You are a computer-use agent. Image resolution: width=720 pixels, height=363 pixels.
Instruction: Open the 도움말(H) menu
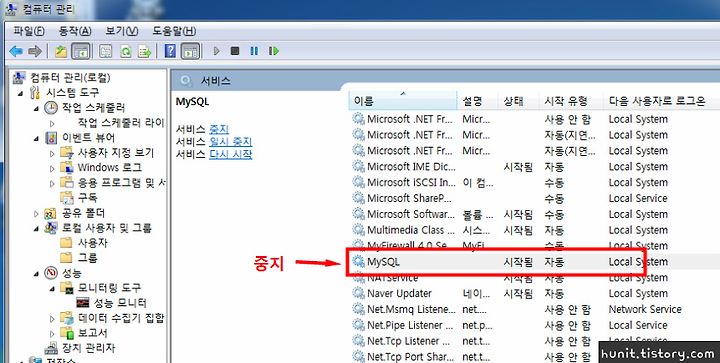(174, 31)
